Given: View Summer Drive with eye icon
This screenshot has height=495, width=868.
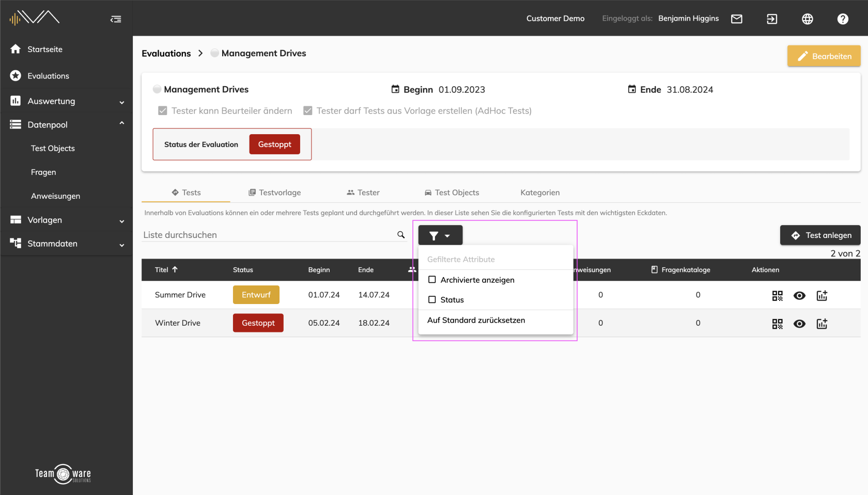Looking at the screenshot, I should pos(799,296).
